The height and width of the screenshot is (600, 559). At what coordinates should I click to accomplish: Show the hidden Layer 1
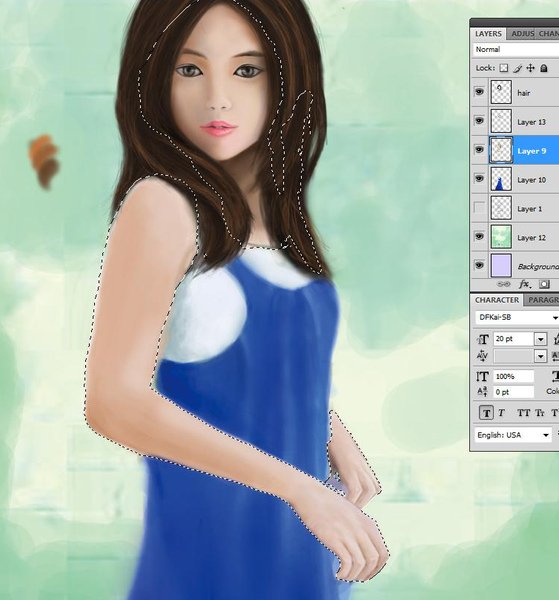(479, 207)
